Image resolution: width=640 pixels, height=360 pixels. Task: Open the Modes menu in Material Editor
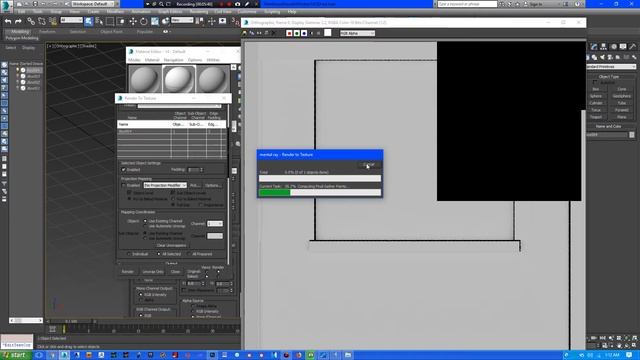(x=134, y=60)
